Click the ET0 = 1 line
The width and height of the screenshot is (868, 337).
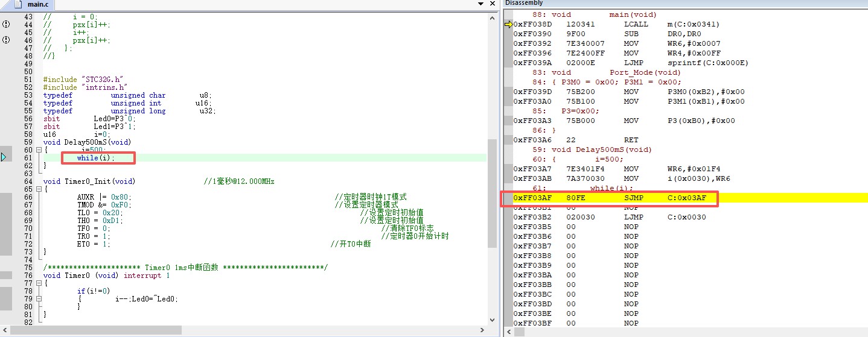(94, 244)
